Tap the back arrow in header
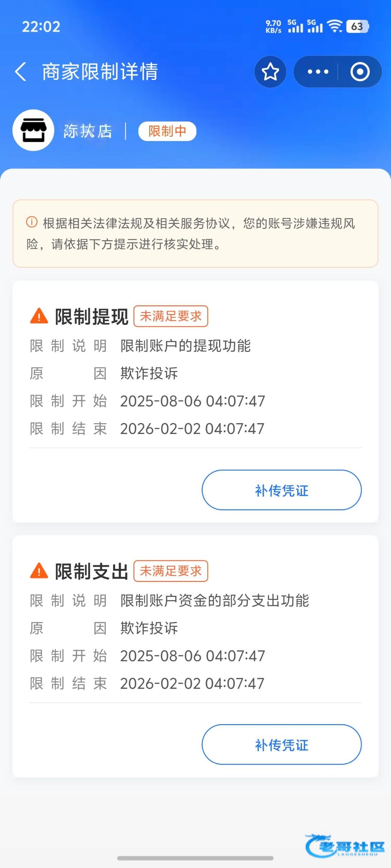Image resolution: width=391 pixels, height=868 pixels. tap(21, 72)
